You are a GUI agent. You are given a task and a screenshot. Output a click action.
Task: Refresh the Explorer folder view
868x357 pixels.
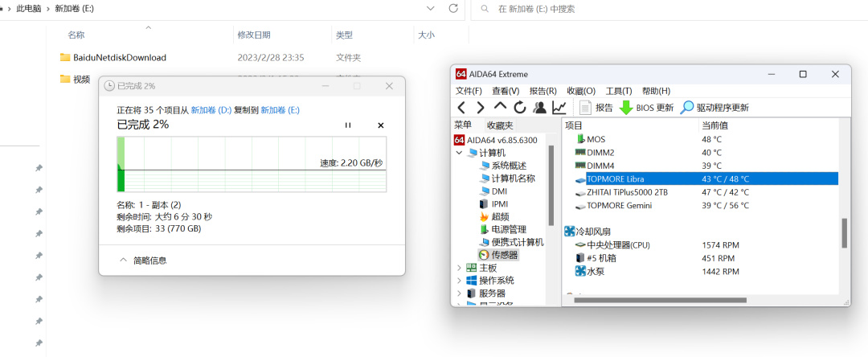pos(452,8)
